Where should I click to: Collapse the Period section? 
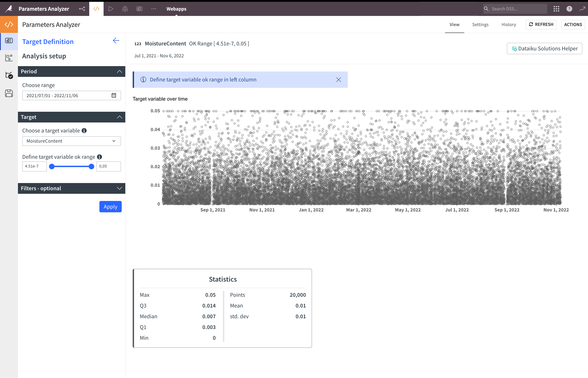point(119,71)
